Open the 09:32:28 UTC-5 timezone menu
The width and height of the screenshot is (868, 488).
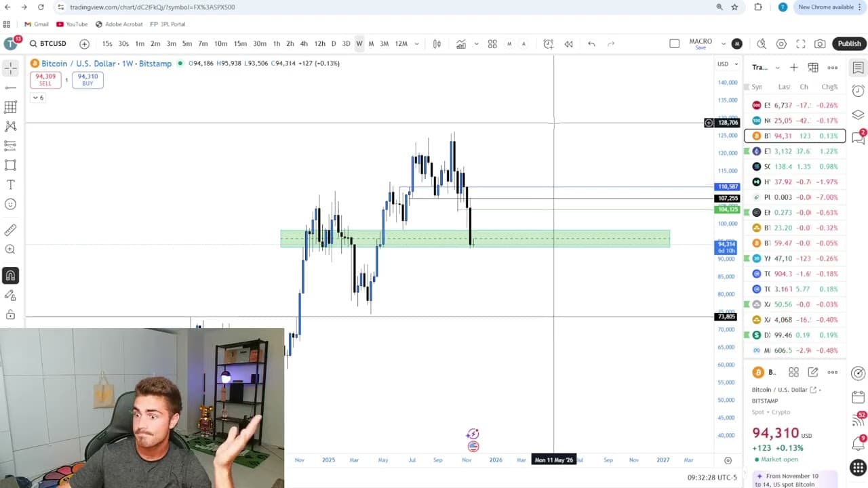(712, 477)
